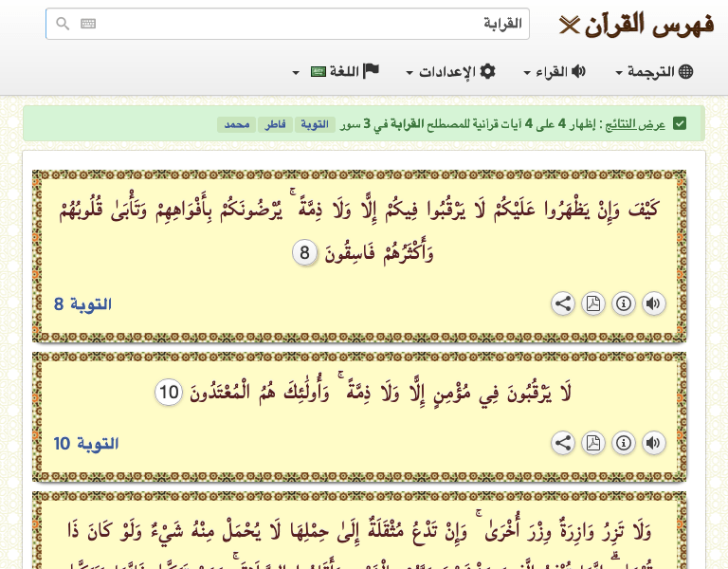Show info for At-Tawbah verse 8
Image resolution: width=728 pixels, height=569 pixels.
click(x=624, y=303)
